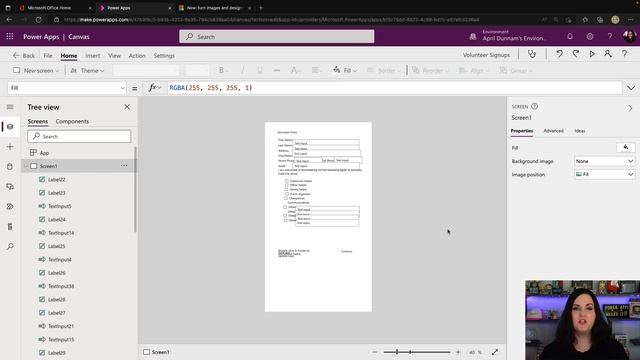This screenshot has width=640, height=360.
Task: Click the Back arrow button
Action: click(23, 56)
